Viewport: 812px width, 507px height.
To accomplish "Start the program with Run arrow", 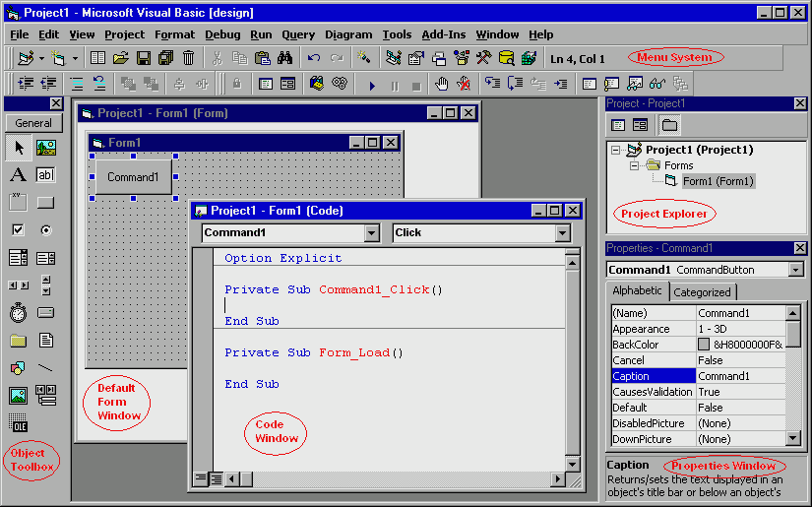I will click(372, 85).
